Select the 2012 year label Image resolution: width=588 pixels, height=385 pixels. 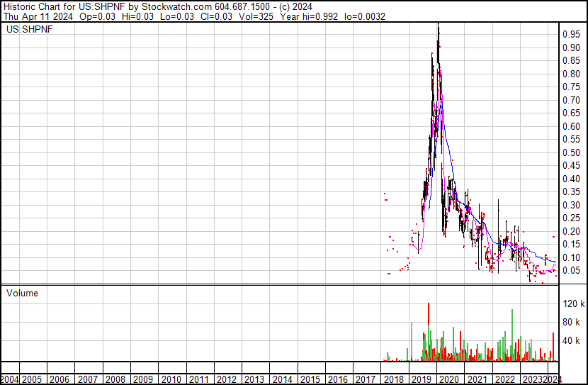(227, 379)
